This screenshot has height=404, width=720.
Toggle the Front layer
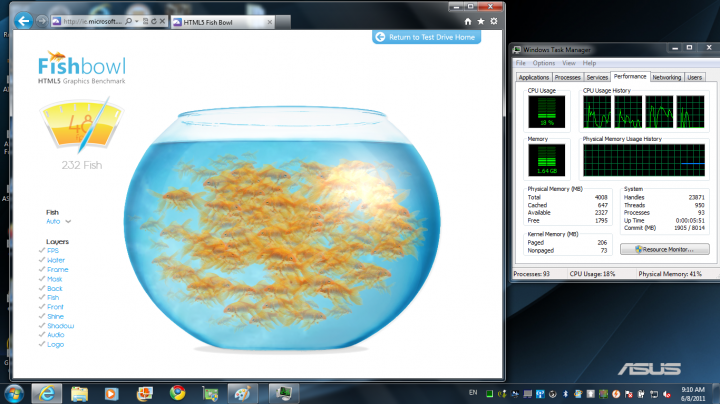point(51,307)
